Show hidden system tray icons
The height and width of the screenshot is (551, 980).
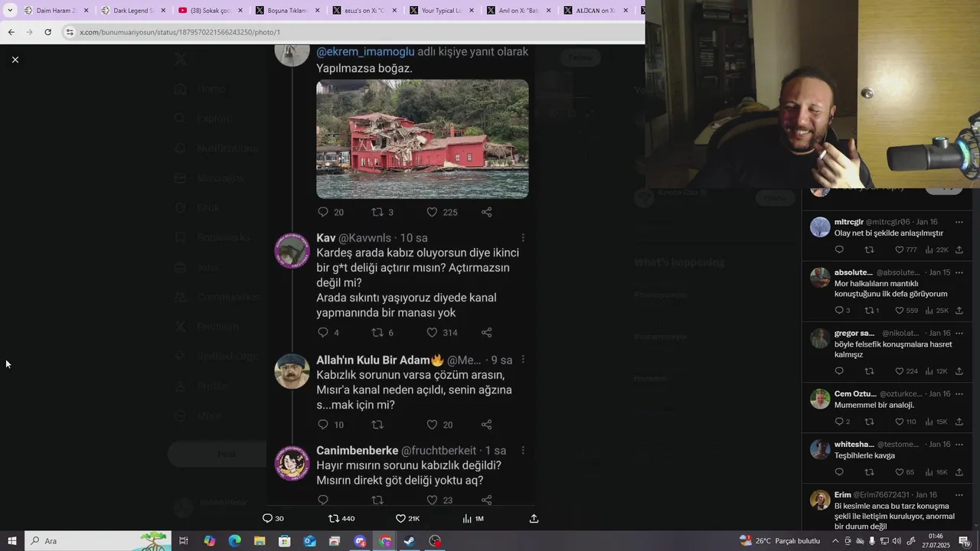835,541
